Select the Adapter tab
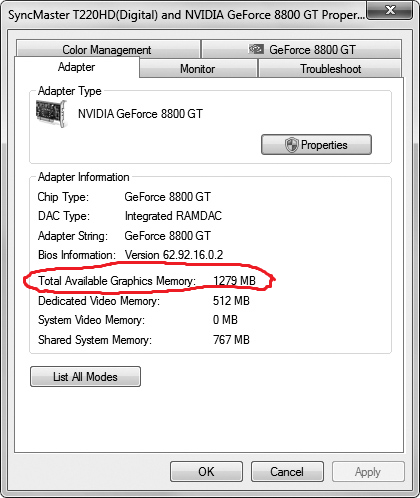The height and width of the screenshot is (498, 420). click(x=77, y=67)
